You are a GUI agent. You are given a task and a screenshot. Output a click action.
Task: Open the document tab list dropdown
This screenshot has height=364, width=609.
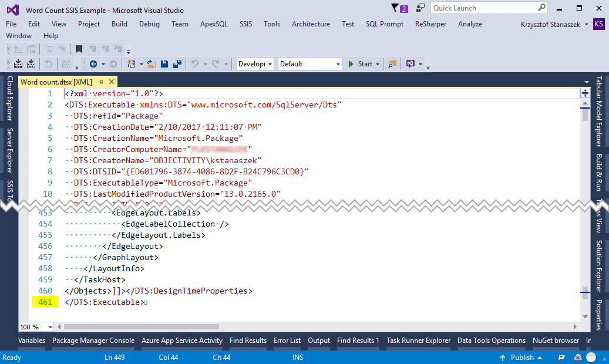coord(587,82)
